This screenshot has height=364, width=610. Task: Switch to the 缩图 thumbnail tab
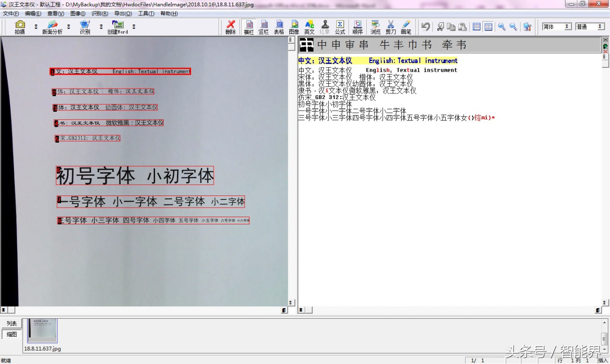coord(12,334)
